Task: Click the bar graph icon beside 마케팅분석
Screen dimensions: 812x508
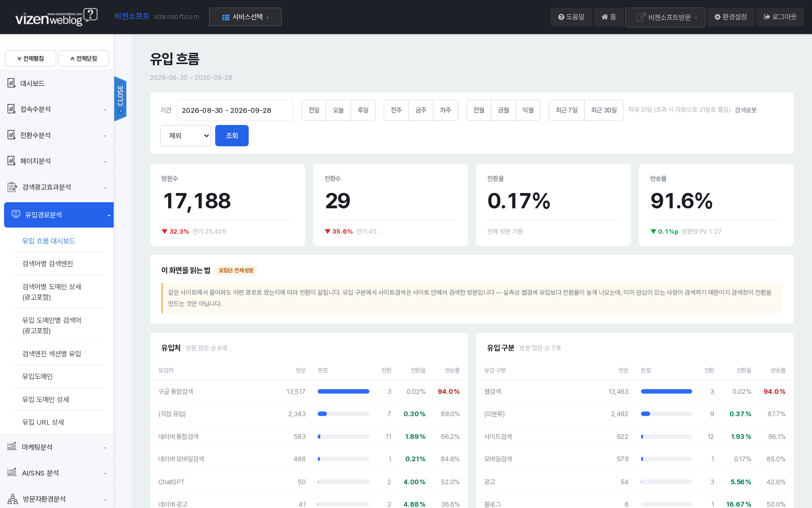Action: click(12, 446)
